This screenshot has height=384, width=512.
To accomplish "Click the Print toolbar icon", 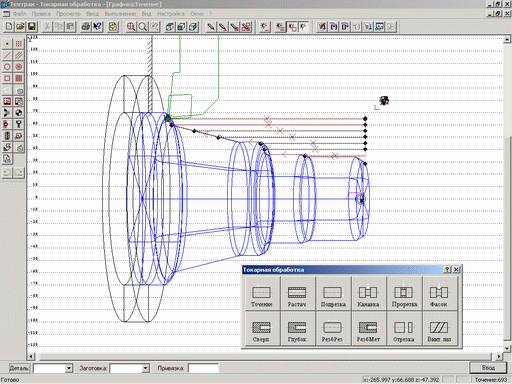I will click(86, 27).
